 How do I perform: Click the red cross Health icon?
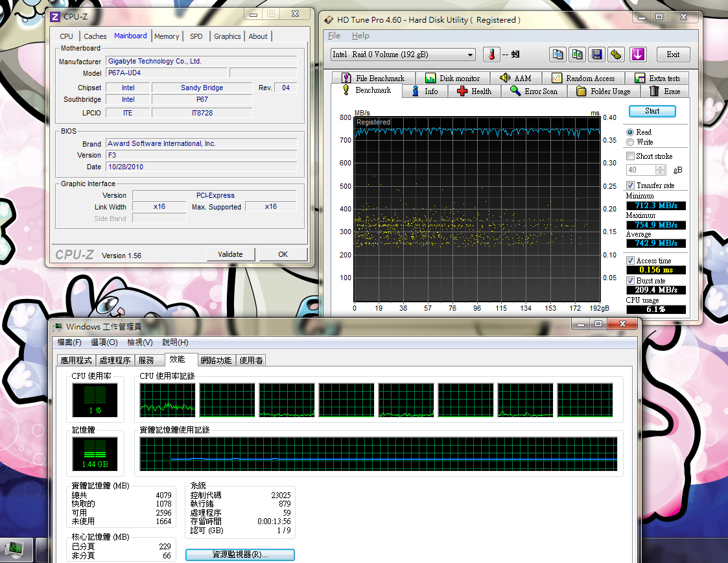pos(462,91)
